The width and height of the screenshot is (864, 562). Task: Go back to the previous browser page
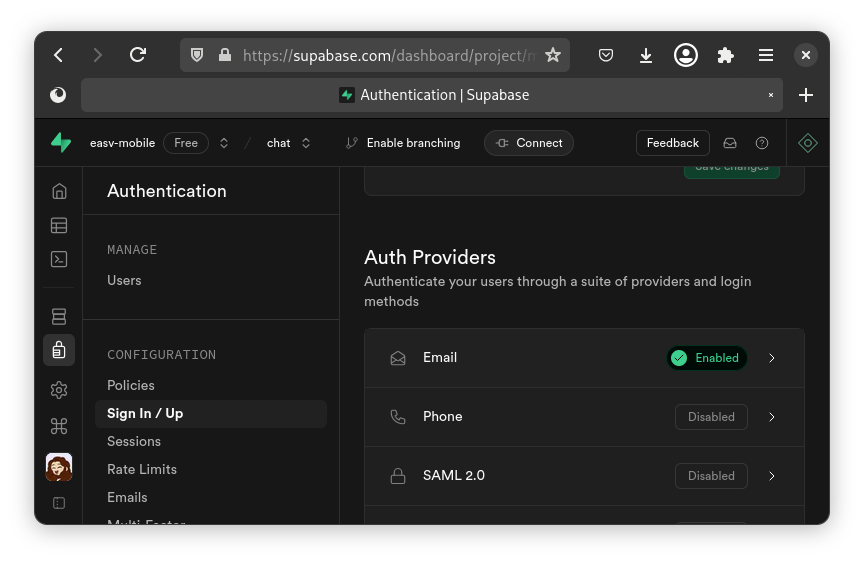(x=58, y=55)
